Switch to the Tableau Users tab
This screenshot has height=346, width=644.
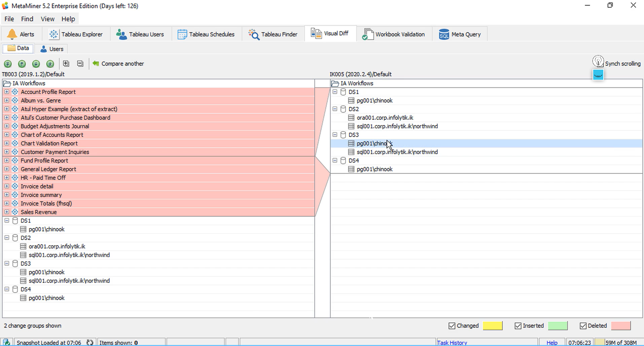pos(140,34)
